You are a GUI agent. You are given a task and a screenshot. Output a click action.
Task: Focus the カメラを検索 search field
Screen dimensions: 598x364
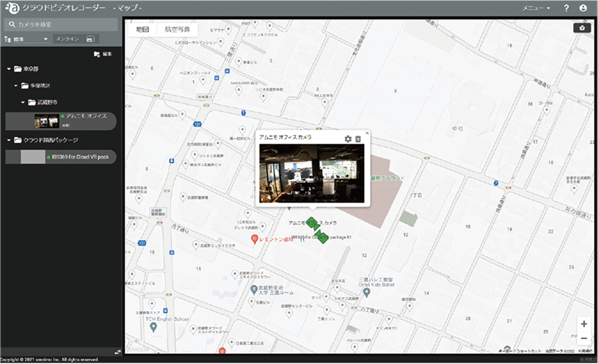(x=61, y=24)
